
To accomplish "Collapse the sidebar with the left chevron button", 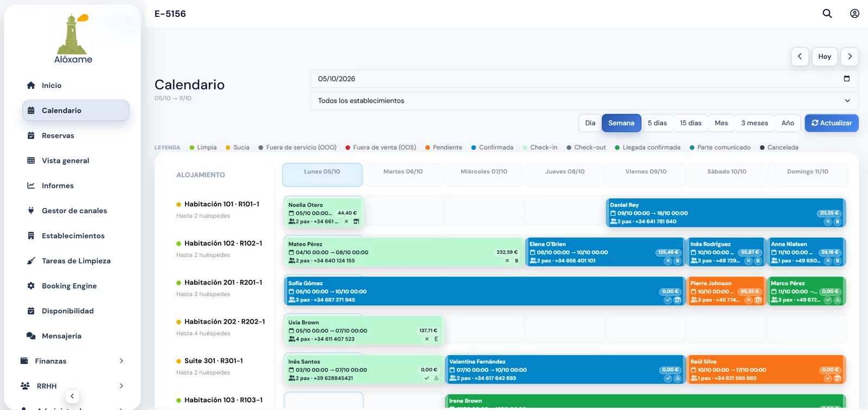I will pos(72,396).
